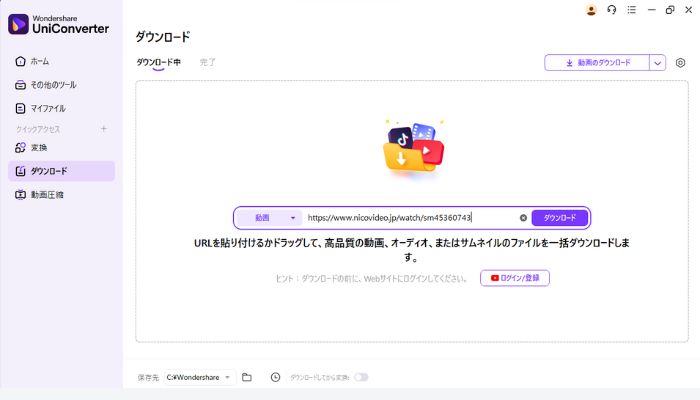Click the UniConverter logo
700x400 pixels.
[x=58, y=24]
